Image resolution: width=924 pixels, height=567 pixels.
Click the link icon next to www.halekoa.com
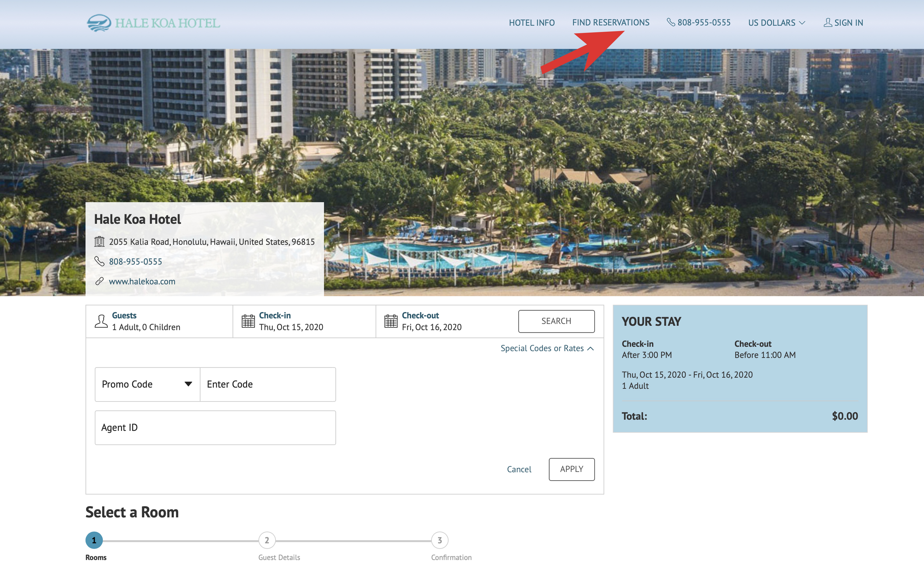click(100, 281)
